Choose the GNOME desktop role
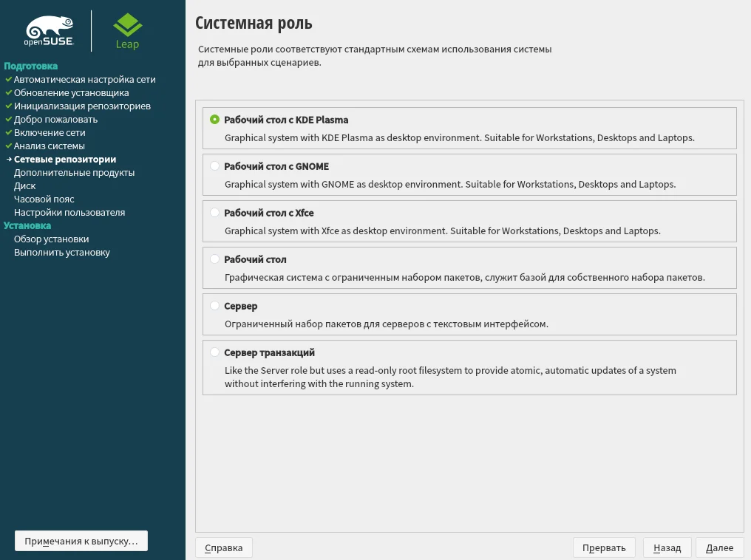Image resolution: width=751 pixels, height=560 pixels. click(215, 166)
